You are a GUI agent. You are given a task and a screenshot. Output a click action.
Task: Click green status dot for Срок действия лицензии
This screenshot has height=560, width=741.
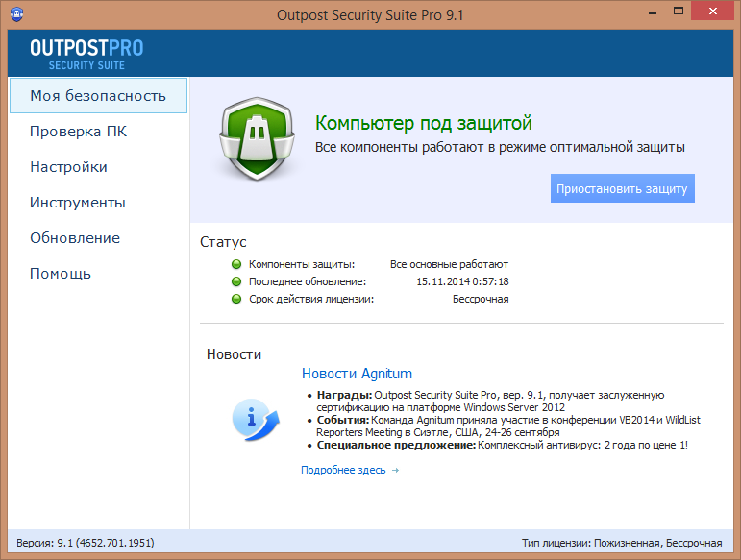pos(236,299)
